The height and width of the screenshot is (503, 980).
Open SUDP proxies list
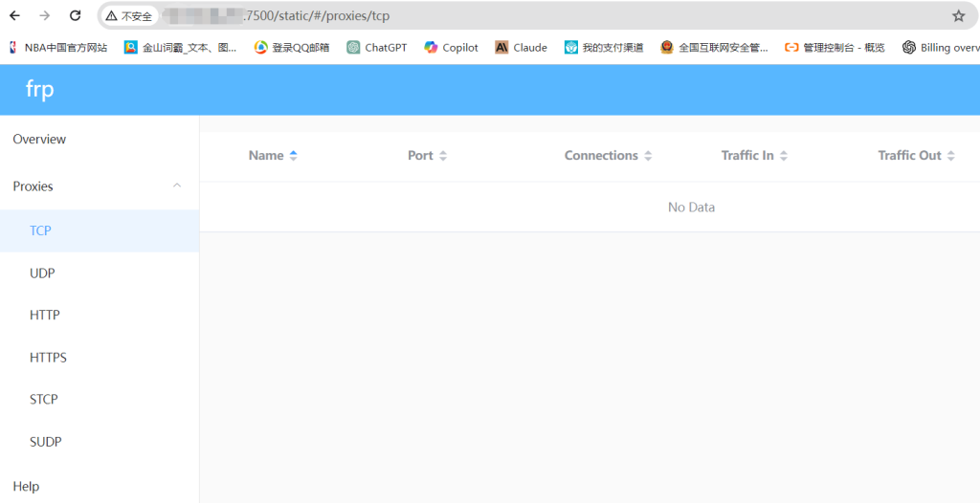(x=45, y=442)
